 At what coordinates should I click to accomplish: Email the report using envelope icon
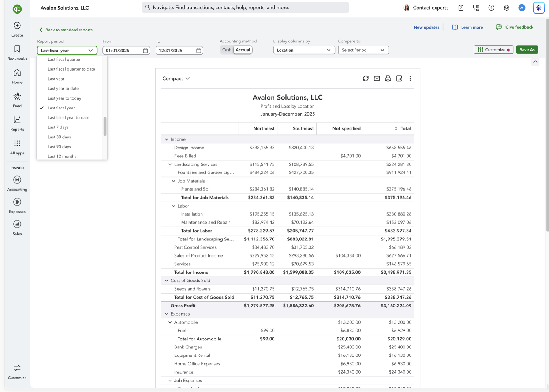[377, 78]
